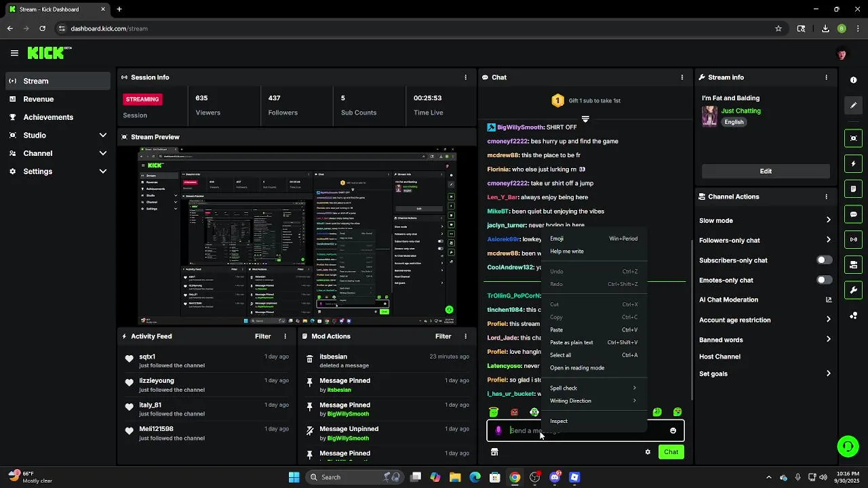Click the Edit stream info button

tap(766, 171)
